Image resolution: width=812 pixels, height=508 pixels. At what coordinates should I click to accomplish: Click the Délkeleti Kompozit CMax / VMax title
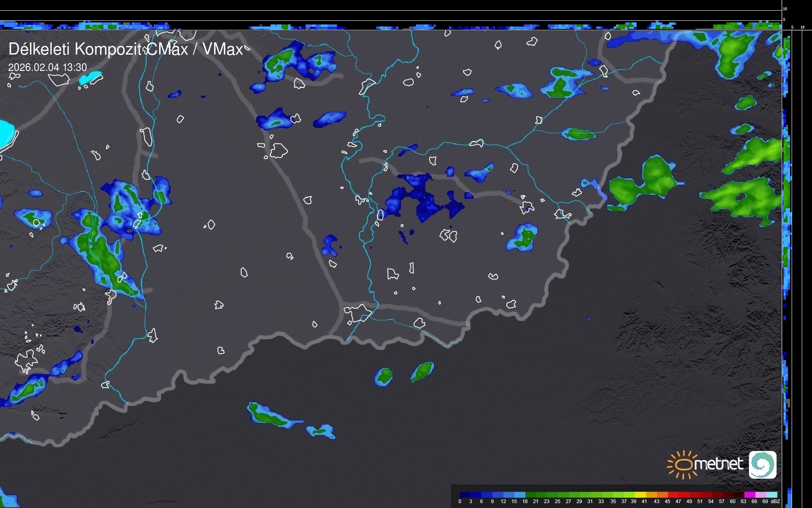pyautogui.click(x=125, y=49)
